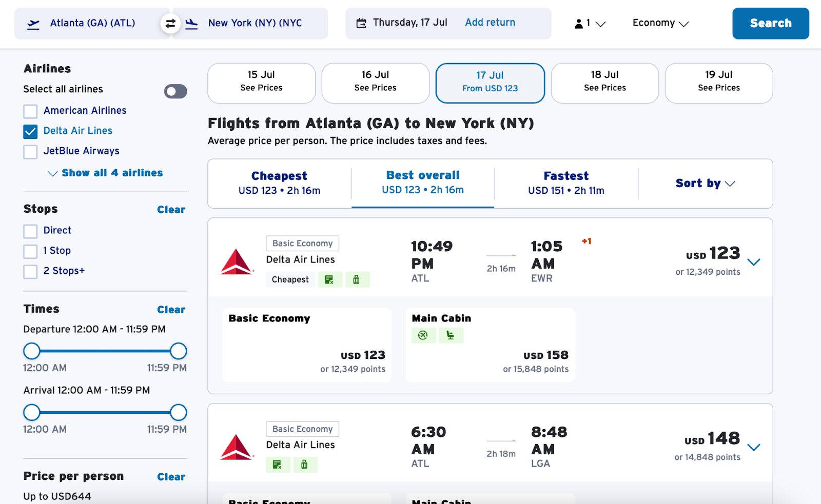821x504 pixels.
Task: Click the Delta logo on the 6:30 AM flight
Action: coord(237,447)
